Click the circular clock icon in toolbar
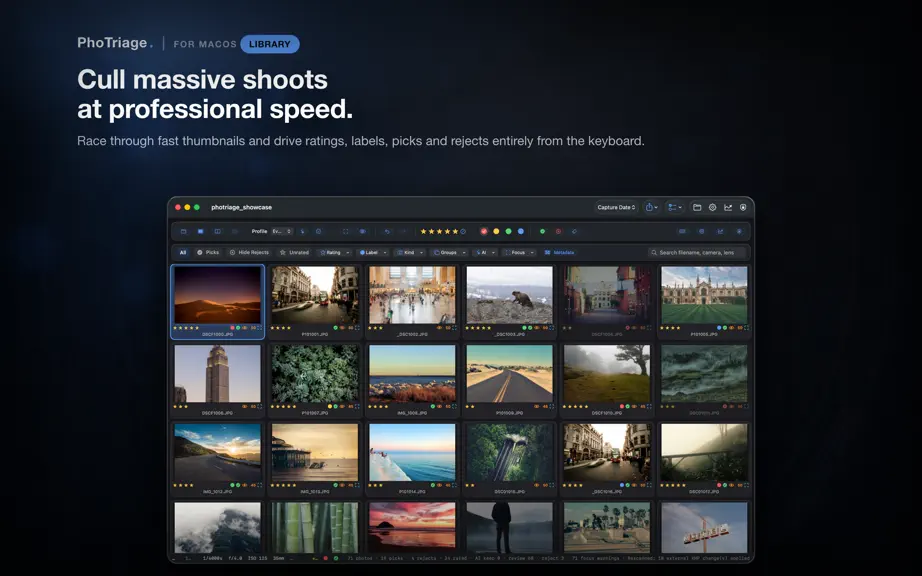This screenshot has height=576, width=922. click(x=319, y=232)
